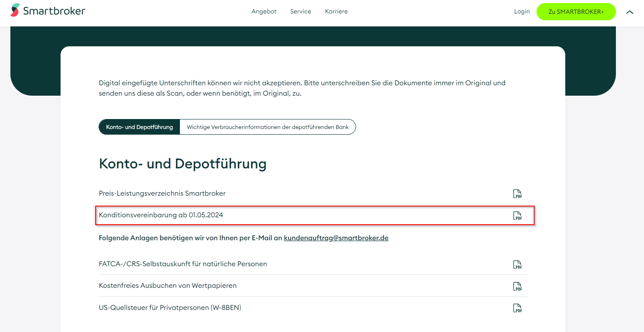Viewport: 644px width, 332px height.
Task: Open the Service menu
Action: pyautogui.click(x=301, y=12)
